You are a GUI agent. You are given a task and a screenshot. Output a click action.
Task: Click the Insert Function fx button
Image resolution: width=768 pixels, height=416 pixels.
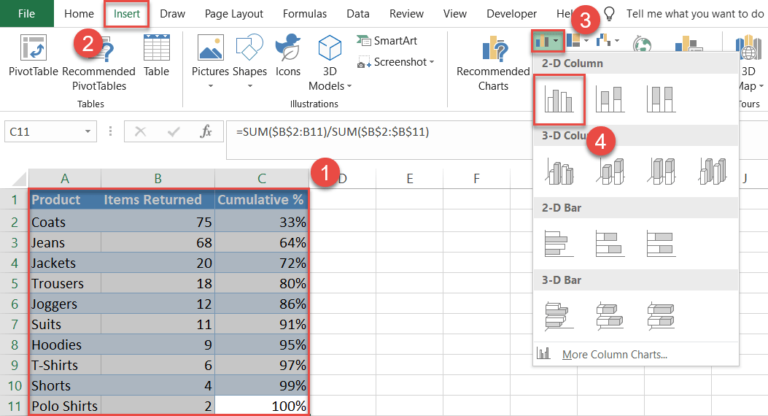(x=206, y=132)
